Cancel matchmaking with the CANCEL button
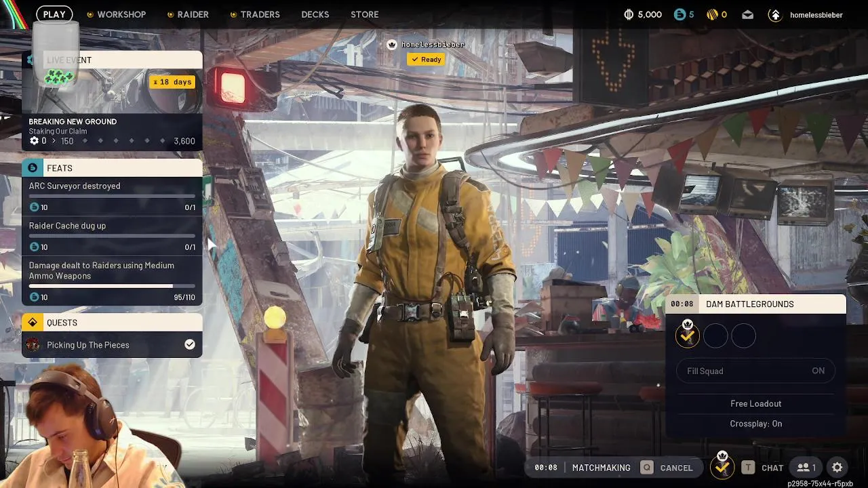 tap(677, 468)
